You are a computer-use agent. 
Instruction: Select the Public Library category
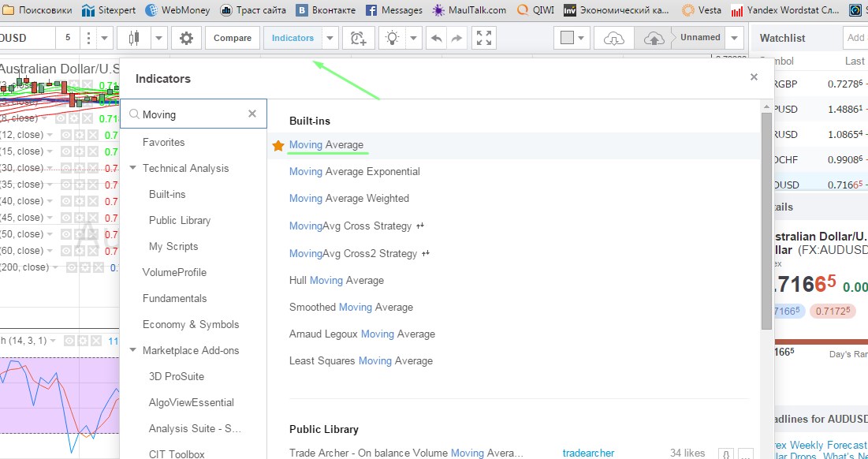point(180,220)
